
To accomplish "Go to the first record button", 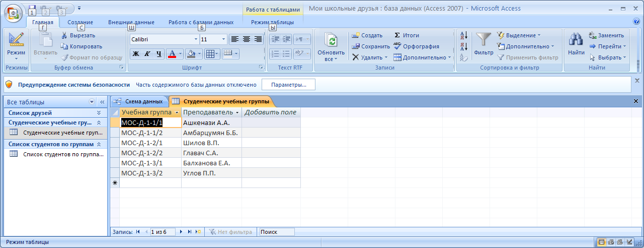I will click(137, 232).
